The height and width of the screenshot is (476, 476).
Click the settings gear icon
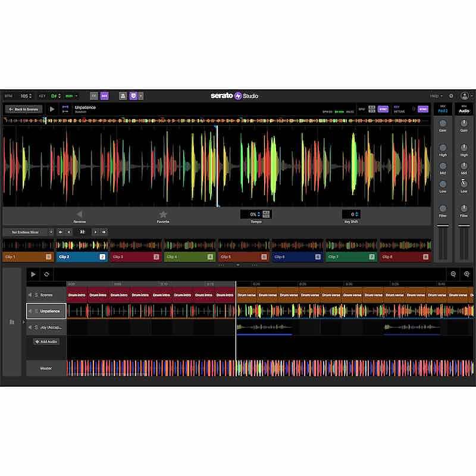click(x=451, y=95)
